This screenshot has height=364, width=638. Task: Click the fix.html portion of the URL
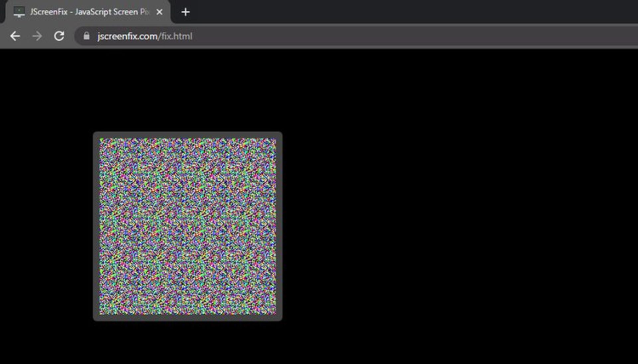[x=176, y=36]
